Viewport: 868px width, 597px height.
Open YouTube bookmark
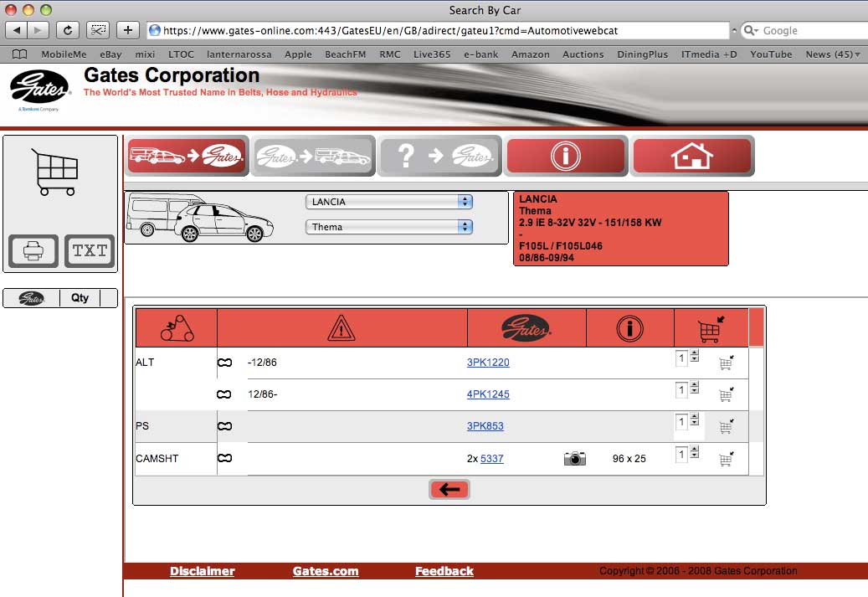coord(771,54)
